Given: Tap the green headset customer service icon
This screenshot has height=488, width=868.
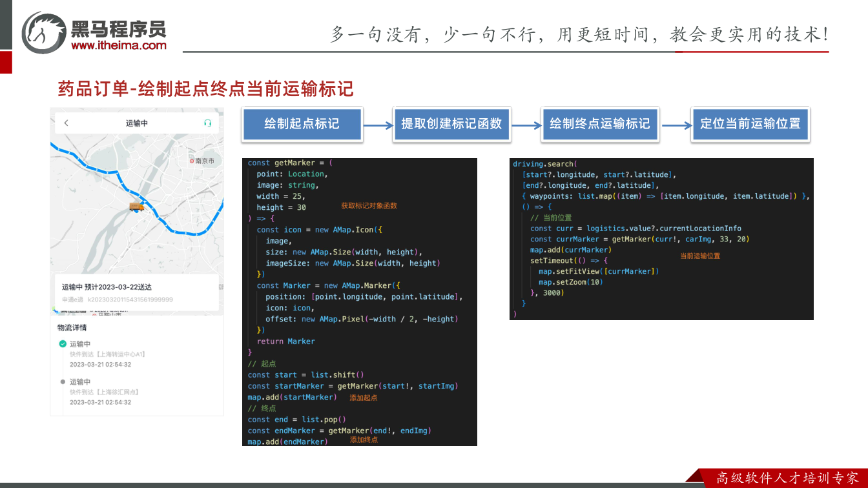Looking at the screenshot, I should click(x=207, y=123).
